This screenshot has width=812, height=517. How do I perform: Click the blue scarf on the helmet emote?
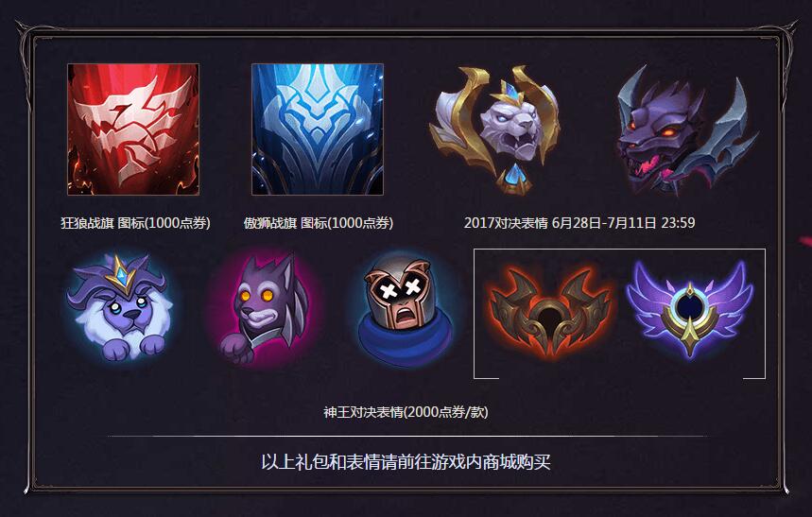pos(406,339)
